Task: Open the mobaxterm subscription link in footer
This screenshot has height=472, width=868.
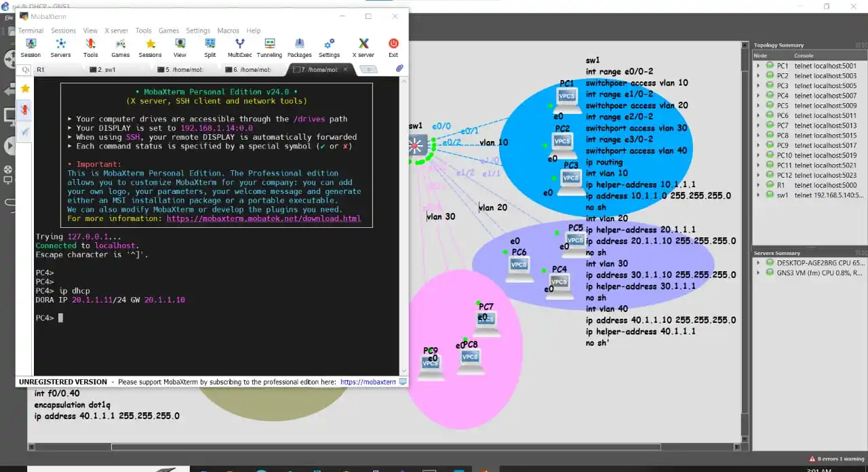Action: 368,382
